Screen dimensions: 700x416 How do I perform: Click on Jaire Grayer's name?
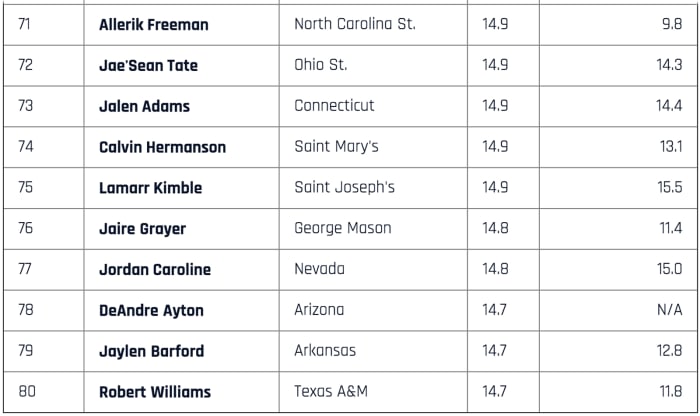pyautogui.click(x=142, y=229)
